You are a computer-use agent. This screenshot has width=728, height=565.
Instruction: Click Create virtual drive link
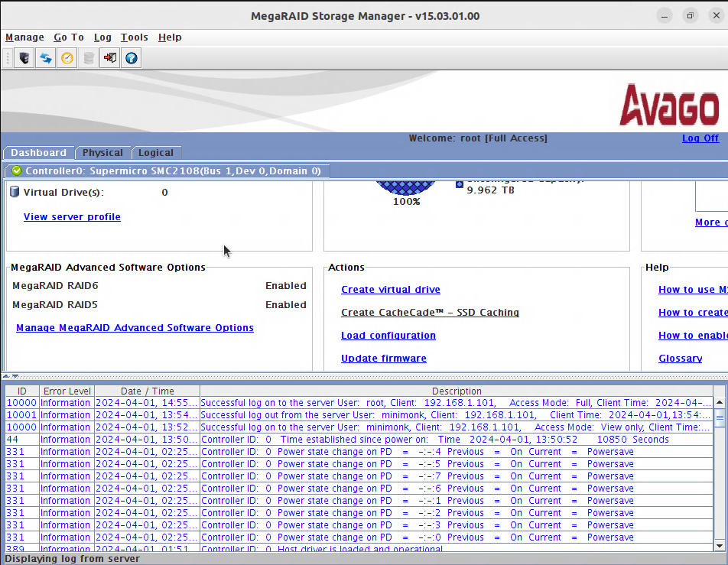391,289
